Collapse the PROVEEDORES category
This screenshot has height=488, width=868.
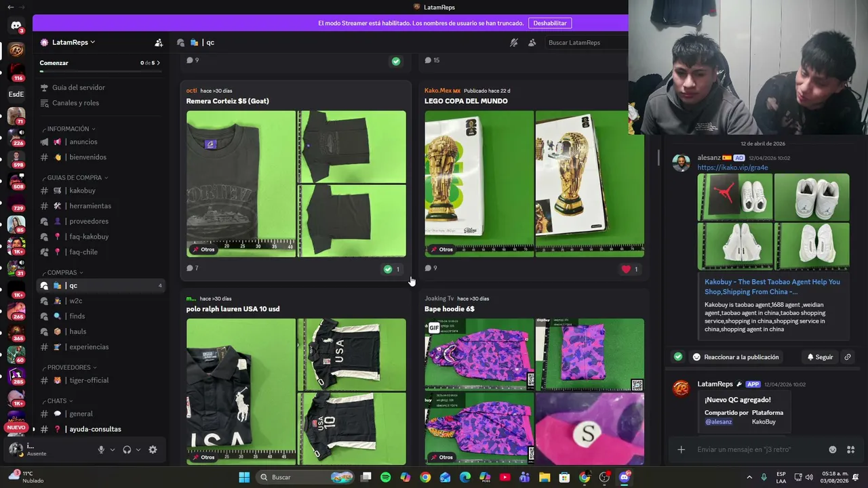(x=71, y=367)
